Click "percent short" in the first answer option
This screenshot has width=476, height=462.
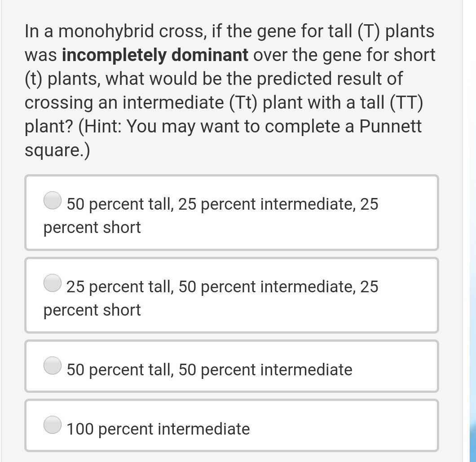[92, 227]
